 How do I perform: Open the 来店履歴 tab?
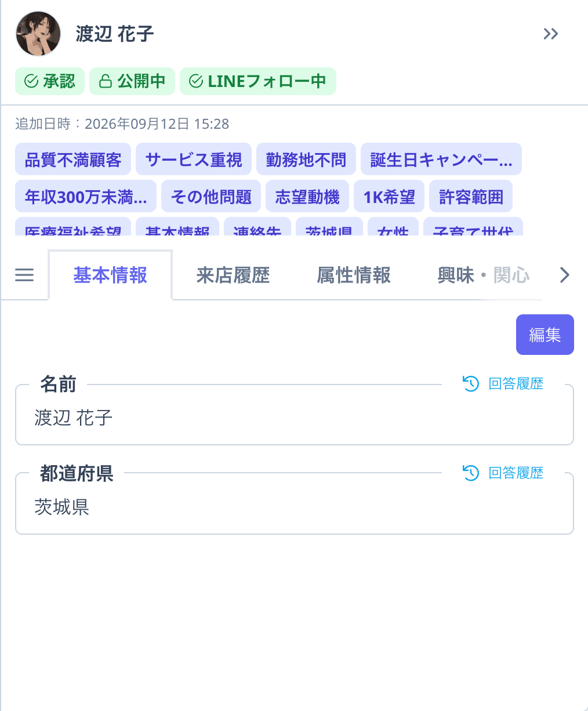coord(233,275)
